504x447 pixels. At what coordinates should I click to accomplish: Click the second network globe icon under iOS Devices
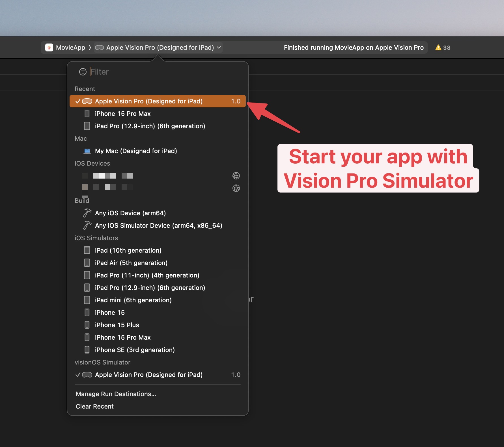coord(236,188)
